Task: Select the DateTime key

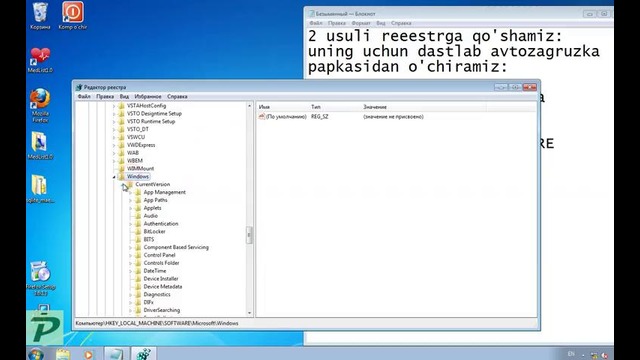Action: point(155,271)
